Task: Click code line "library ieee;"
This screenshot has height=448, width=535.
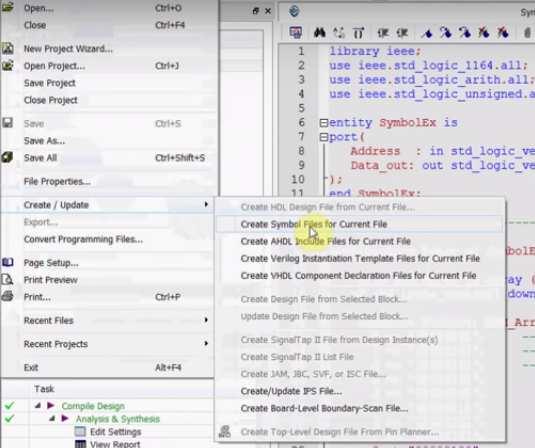Action: (x=375, y=51)
